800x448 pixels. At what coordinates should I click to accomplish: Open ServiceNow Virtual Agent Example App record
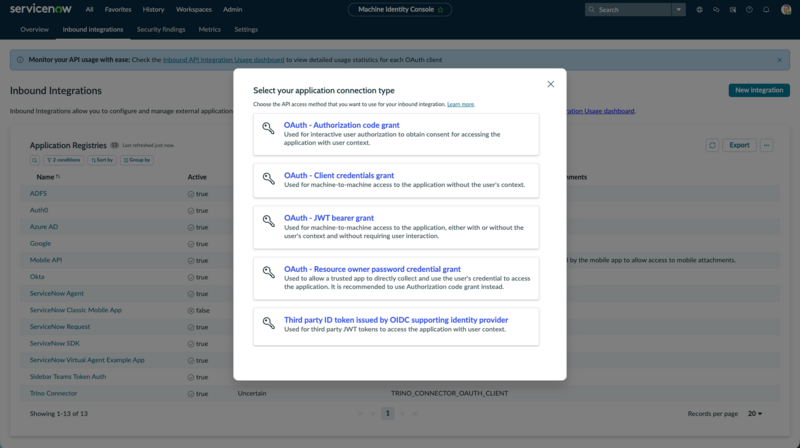point(87,360)
